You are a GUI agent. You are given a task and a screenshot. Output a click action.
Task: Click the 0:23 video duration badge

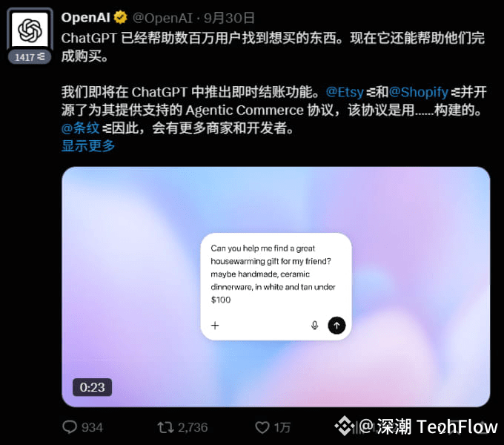tap(92, 387)
